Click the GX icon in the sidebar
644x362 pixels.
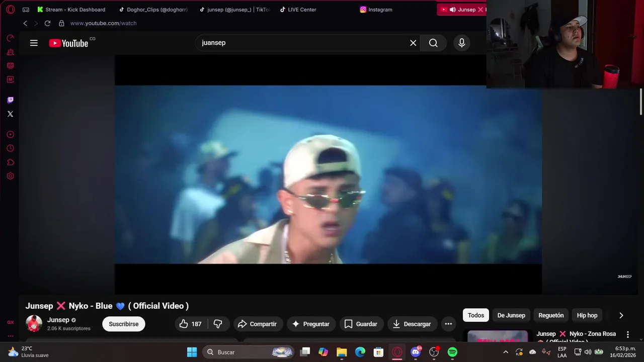click(x=10, y=322)
